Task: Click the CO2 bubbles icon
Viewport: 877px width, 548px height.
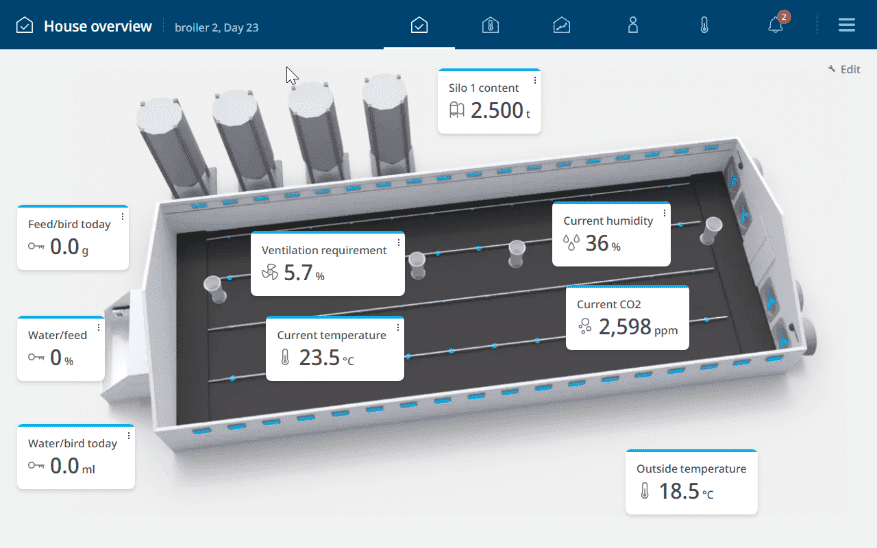Action: tap(585, 326)
